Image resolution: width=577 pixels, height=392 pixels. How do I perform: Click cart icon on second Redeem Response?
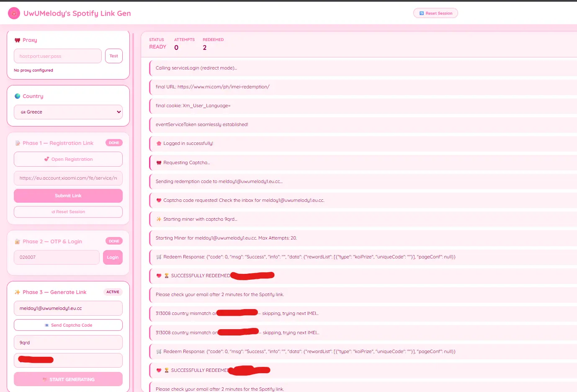[159, 351]
